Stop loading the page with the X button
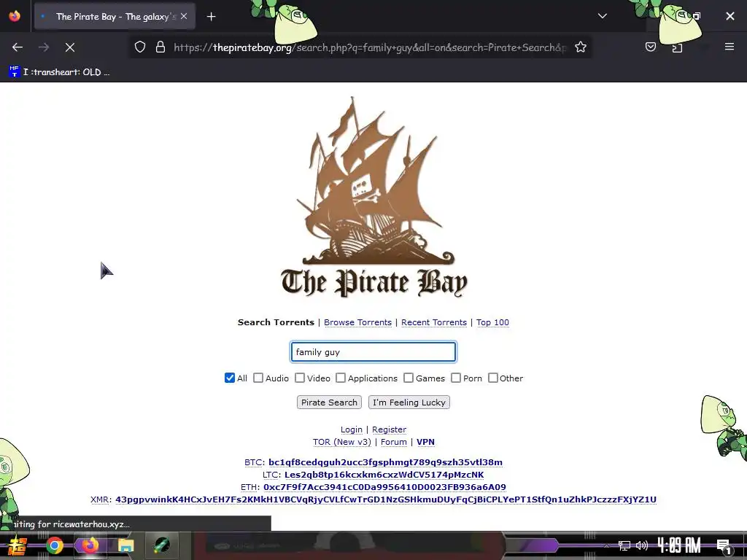This screenshot has height=560, width=747. tap(70, 47)
